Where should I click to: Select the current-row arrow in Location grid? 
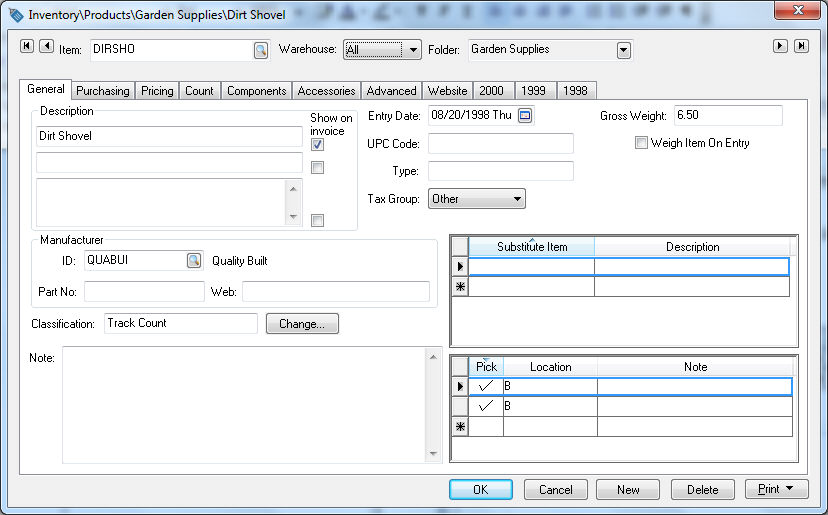tap(460, 387)
